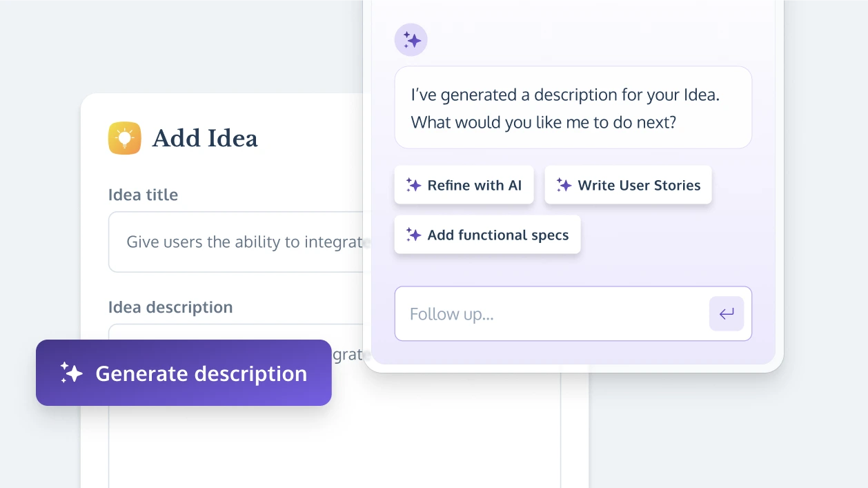The width and height of the screenshot is (868, 488).
Task: Click the AI generated description message bubble
Action: [x=573, y=108]
